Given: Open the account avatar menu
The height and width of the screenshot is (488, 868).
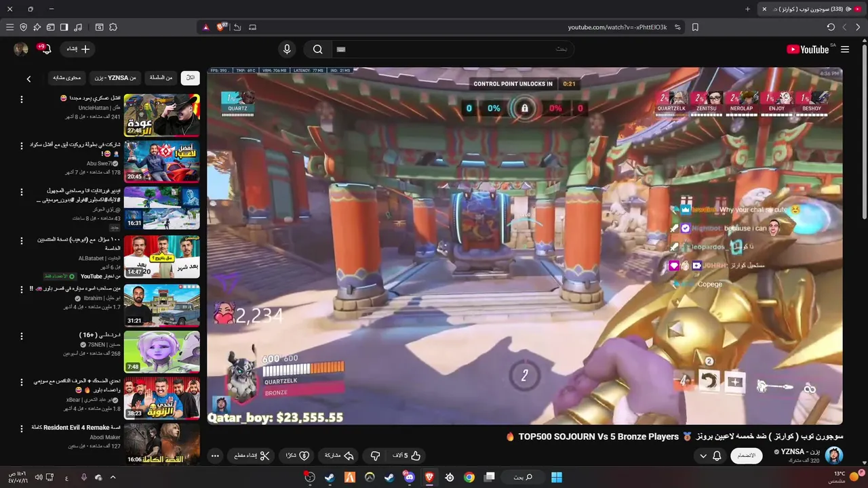Looking at the screenshot, I should tap(21, 49).
